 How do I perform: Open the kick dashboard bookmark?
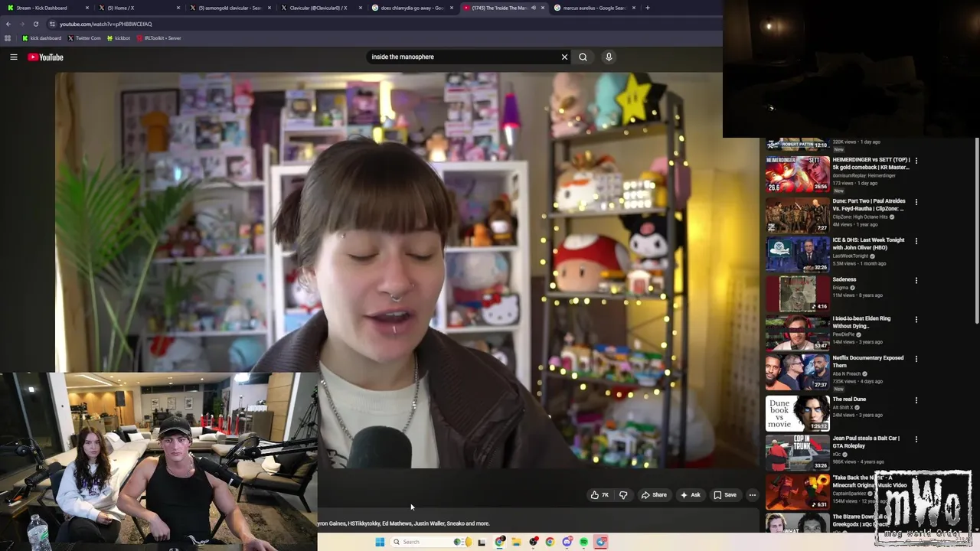coord(41,37)
